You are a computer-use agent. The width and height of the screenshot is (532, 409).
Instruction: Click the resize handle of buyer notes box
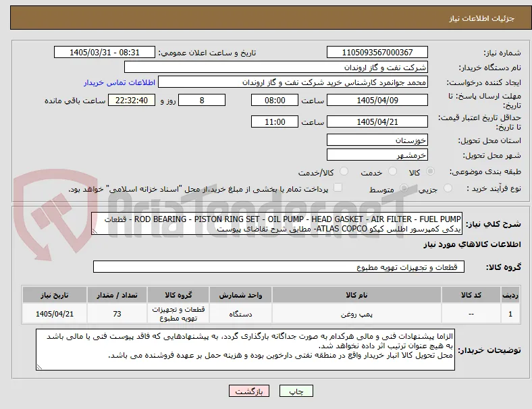pos(39,367)
